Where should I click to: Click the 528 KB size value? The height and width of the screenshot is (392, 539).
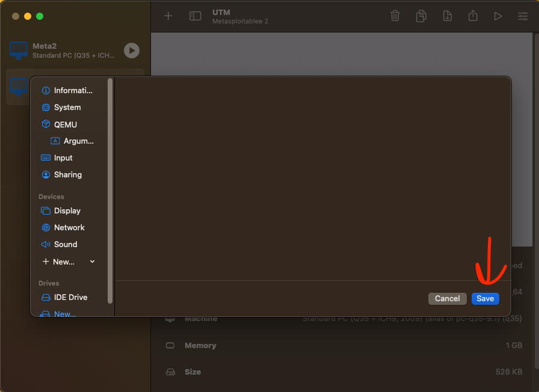click(x=509, y=372)
